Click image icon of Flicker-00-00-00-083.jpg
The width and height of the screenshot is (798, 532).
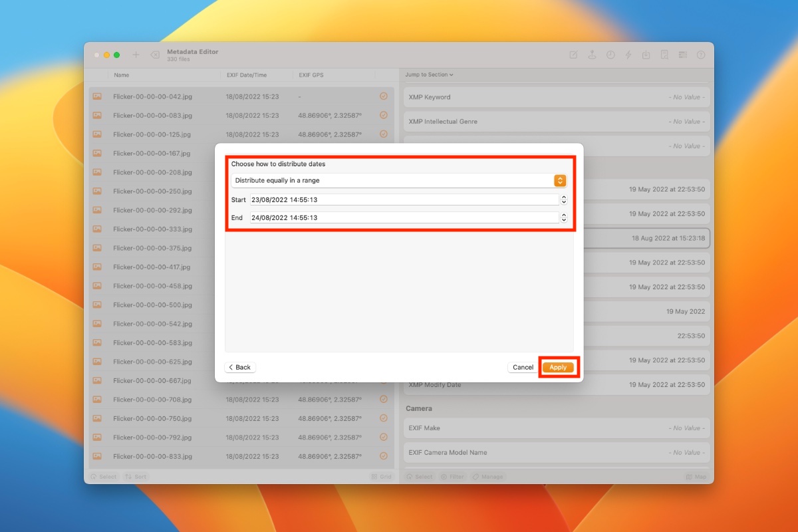[x=97, y=115]
